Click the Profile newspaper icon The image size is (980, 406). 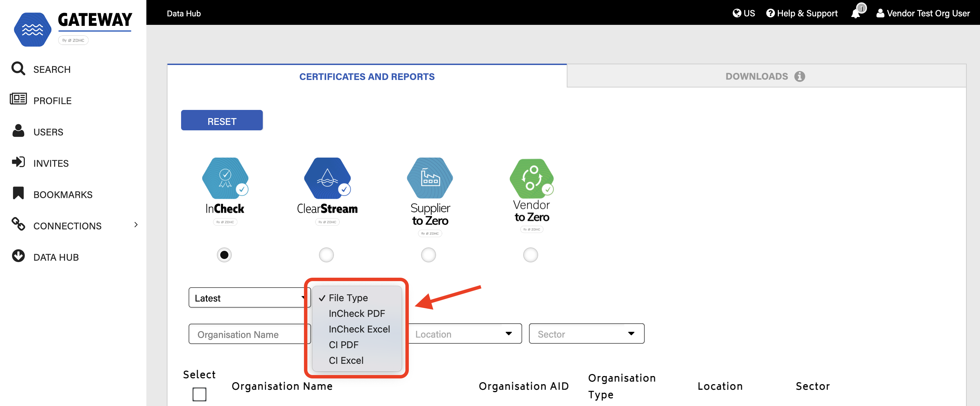click(18, 99)
